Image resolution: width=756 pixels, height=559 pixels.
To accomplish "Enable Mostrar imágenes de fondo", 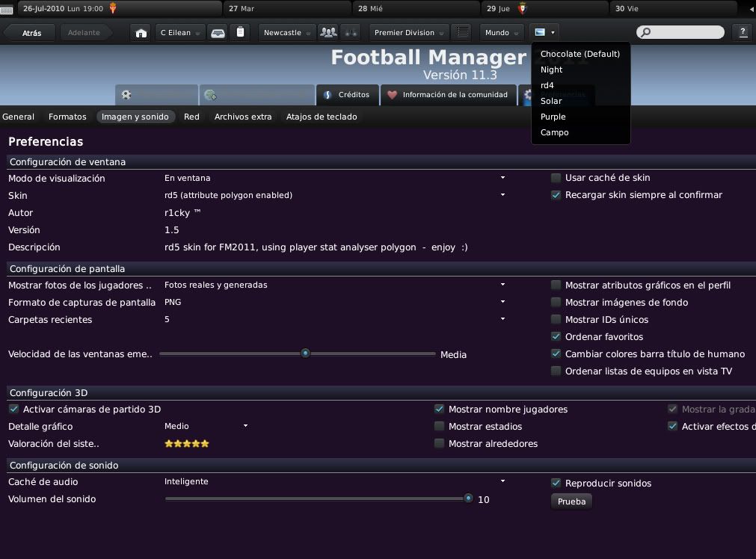I will coord(556,303).
